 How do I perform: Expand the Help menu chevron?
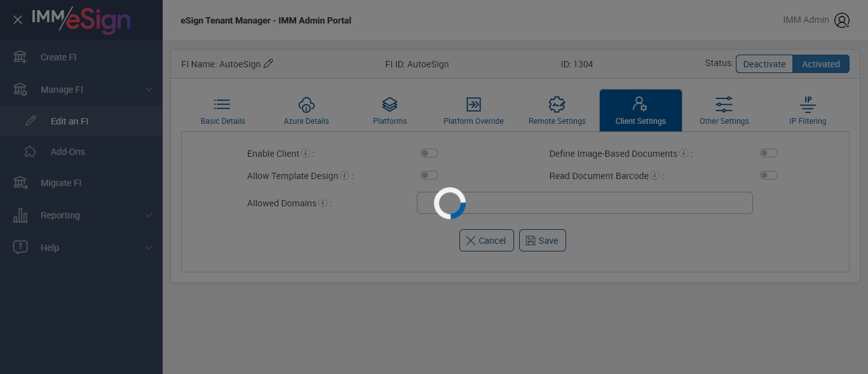pos(149,248)
